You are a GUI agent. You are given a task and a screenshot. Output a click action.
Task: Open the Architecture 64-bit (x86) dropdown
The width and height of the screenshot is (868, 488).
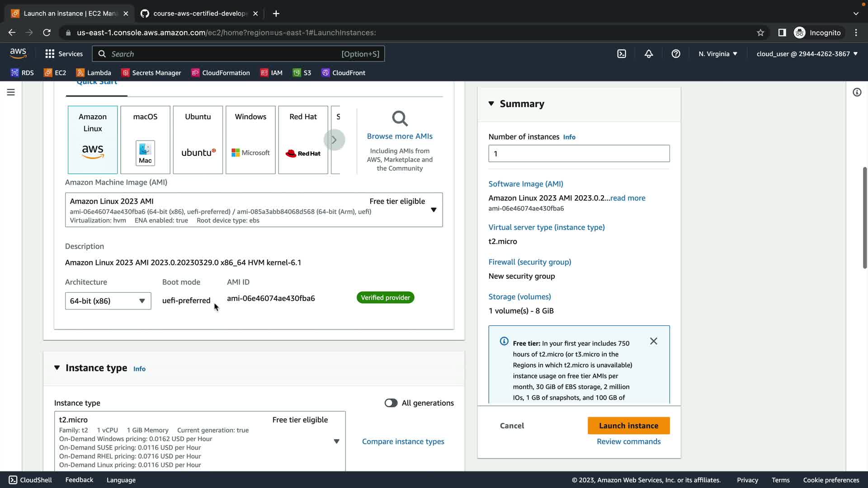coord(108,301)
